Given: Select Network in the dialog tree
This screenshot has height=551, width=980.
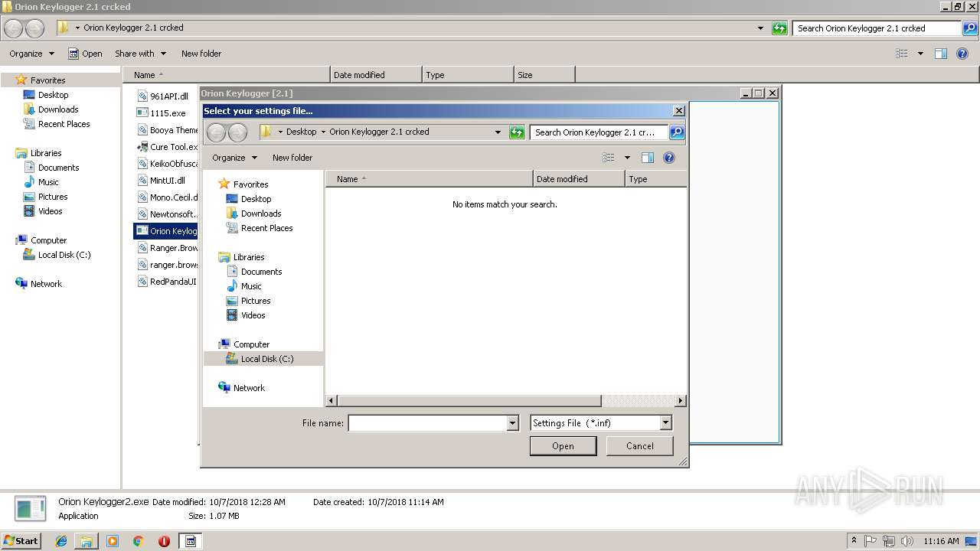Looking at the screenshot, I should pyautogui.click(x=249, y=388).
